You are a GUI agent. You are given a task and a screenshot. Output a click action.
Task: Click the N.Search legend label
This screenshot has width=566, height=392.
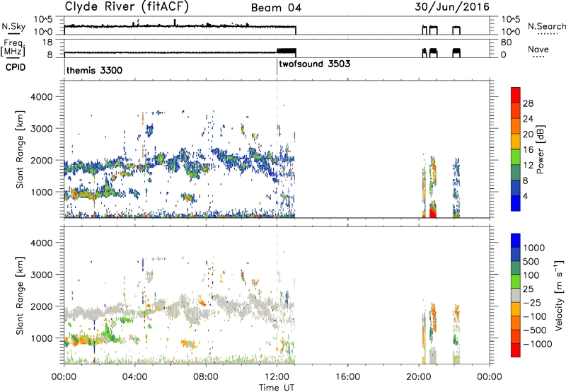(x=546, y=26)
